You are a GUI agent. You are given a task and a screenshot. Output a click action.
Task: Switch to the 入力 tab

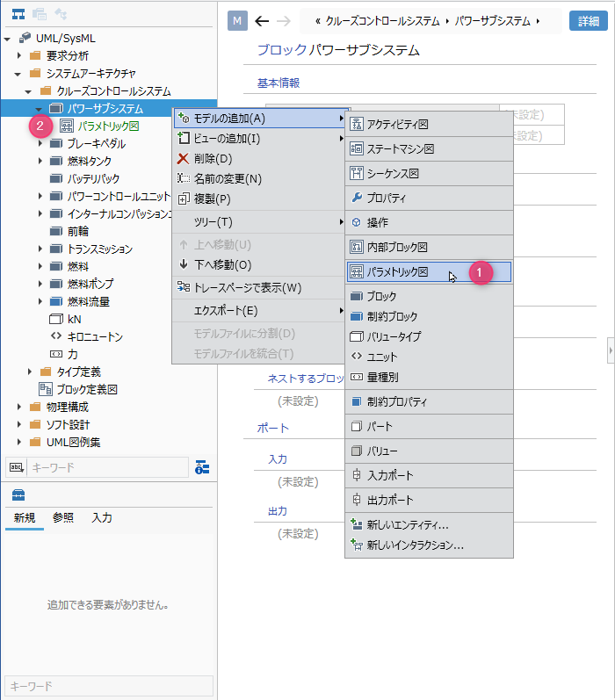tap(102, 518)
